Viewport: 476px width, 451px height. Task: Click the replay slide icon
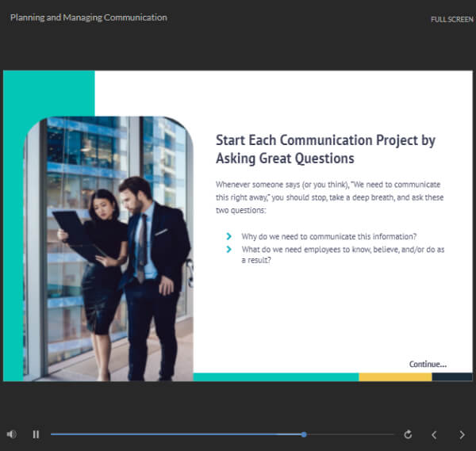click(x=408, y=434)
